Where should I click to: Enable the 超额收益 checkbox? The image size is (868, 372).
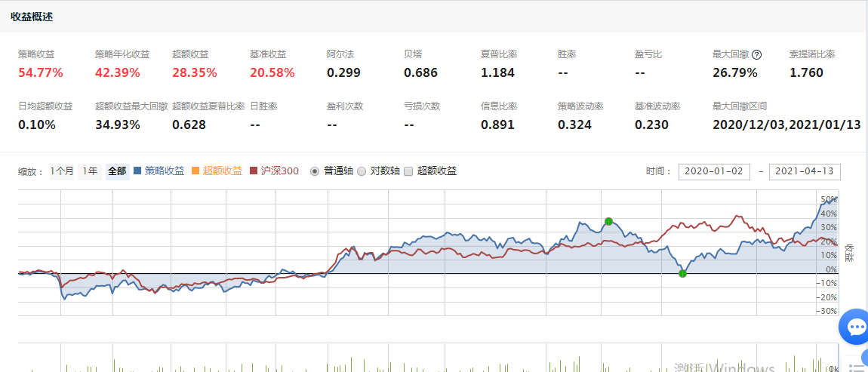click(x=408, y=171)
